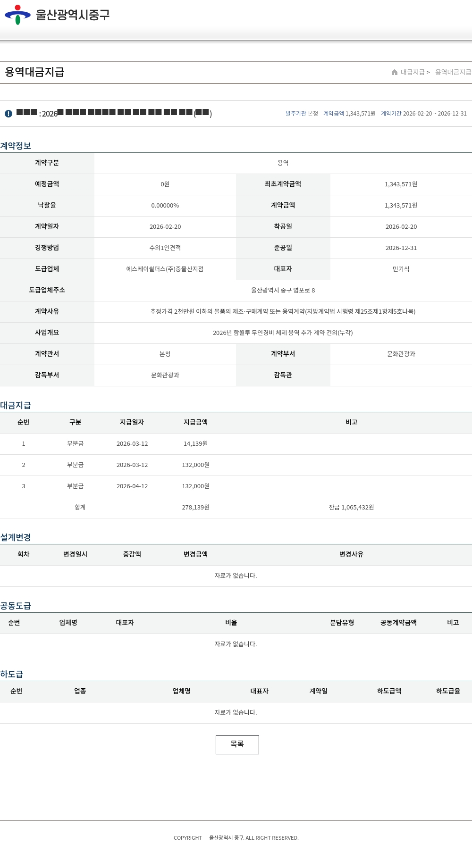Open the 대금지급 breadcrumb link
The height and width of the screenshot is (868, 472).
click(x=413, y=72)
